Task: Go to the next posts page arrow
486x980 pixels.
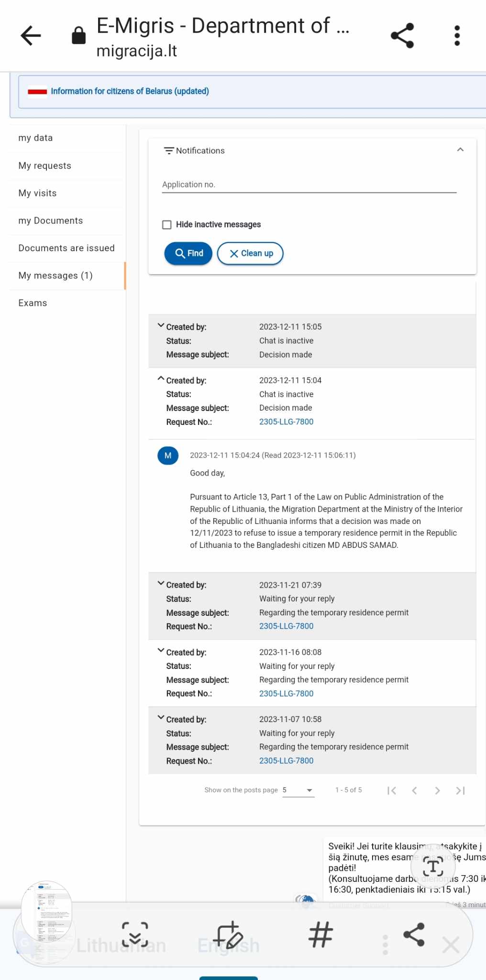Action: pyautogui.click(x=437, y=791)
